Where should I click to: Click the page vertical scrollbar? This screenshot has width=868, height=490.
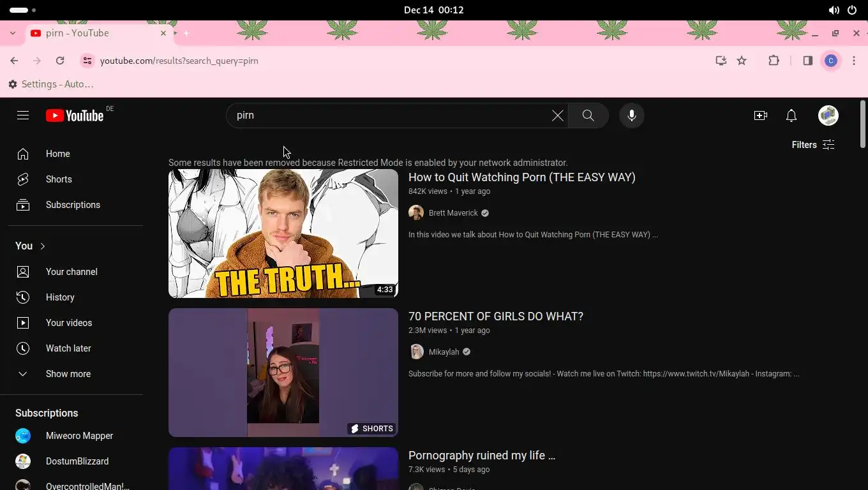click(863, 124)
